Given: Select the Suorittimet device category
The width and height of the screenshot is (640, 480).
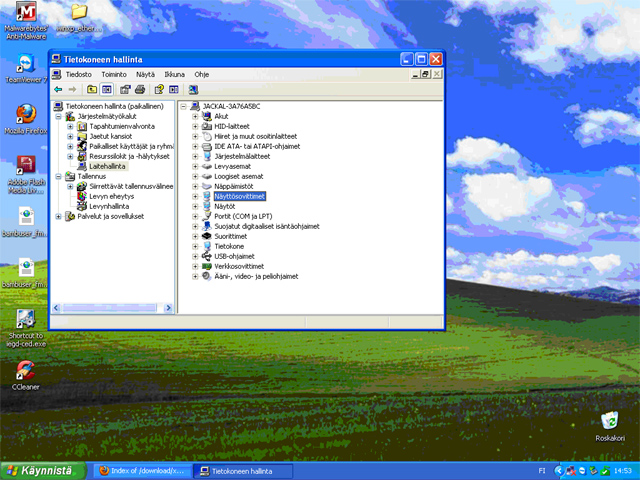Looking at the screenshot, I should point(231,236).
